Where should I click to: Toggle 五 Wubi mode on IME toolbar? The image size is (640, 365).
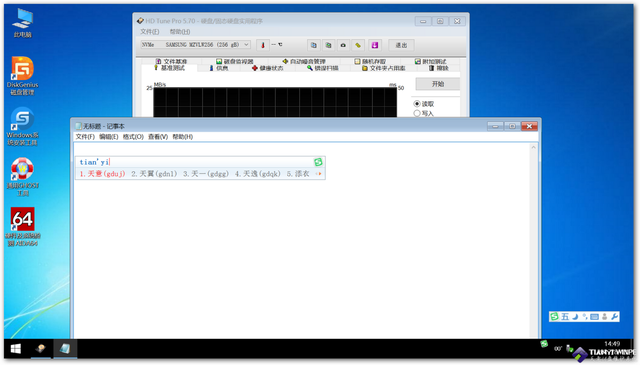point(565,316)
